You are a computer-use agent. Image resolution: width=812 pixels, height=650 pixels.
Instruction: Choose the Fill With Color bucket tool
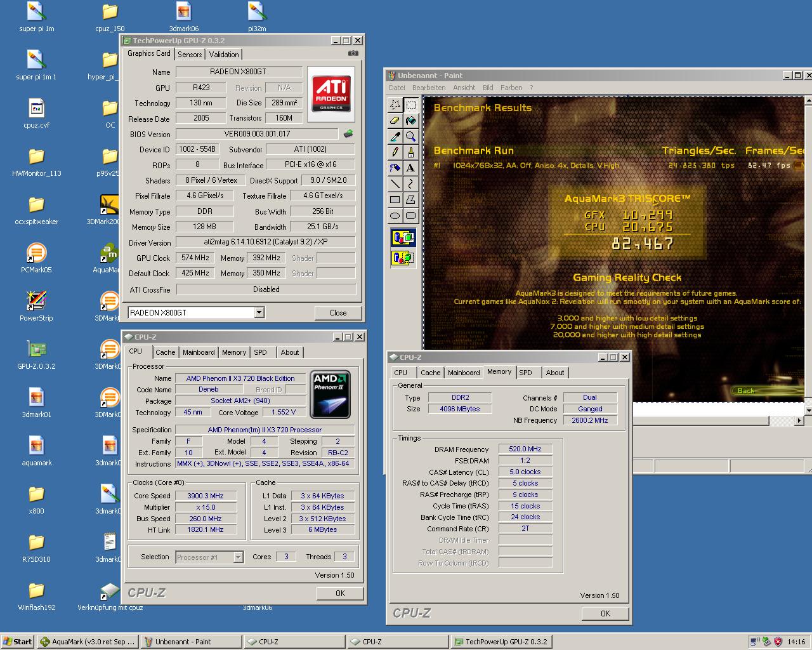pyautogui.click(x=410, y=121)
